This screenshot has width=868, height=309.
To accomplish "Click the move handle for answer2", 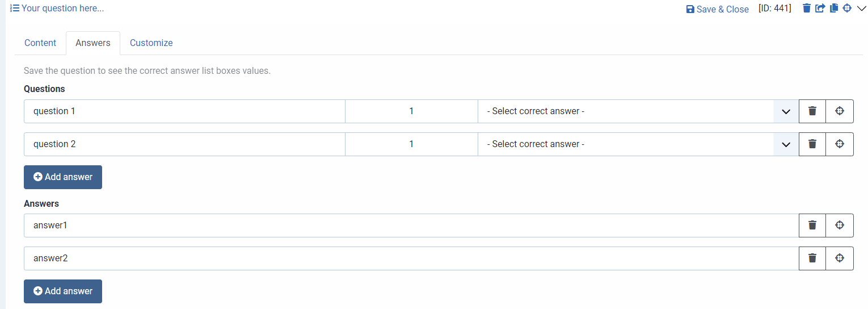I will [840, 258].
